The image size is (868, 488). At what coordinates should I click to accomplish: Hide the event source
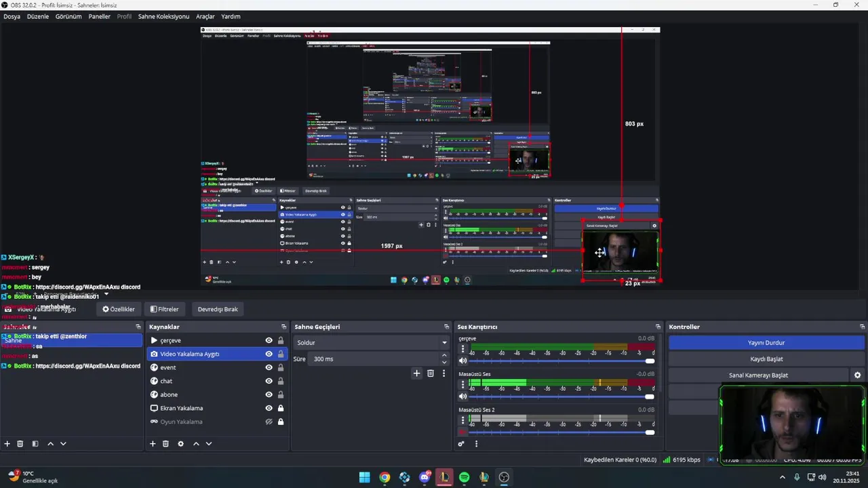(x=269, y=367)
